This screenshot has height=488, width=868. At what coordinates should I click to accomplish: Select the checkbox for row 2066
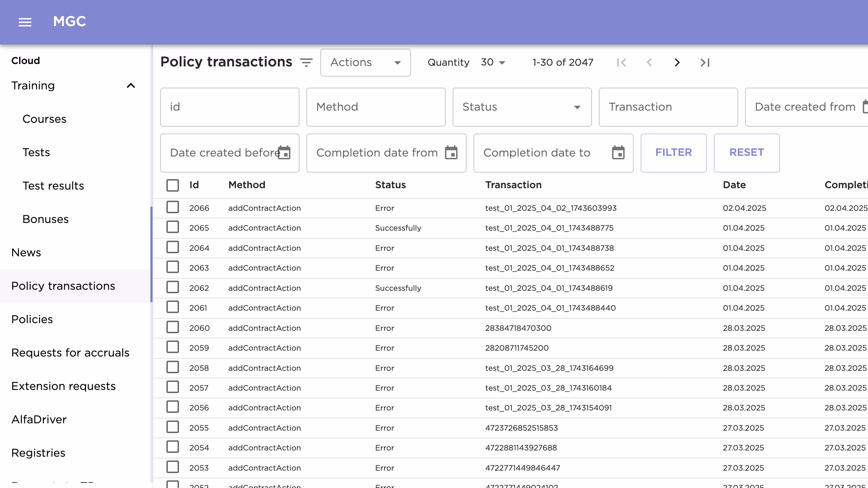pos(173,207)
